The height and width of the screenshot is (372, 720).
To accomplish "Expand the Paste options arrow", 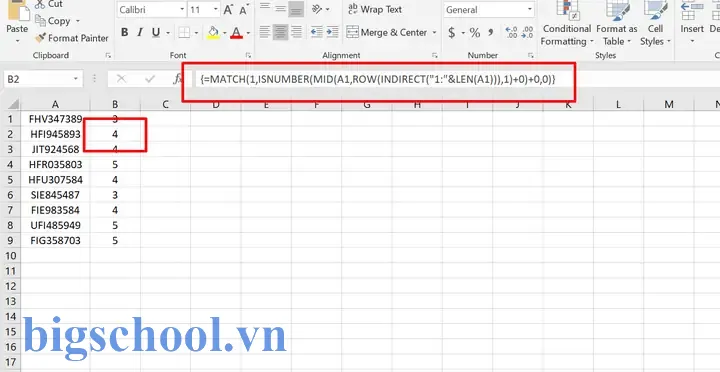I will pyautogui.click(x=17, y=41).
